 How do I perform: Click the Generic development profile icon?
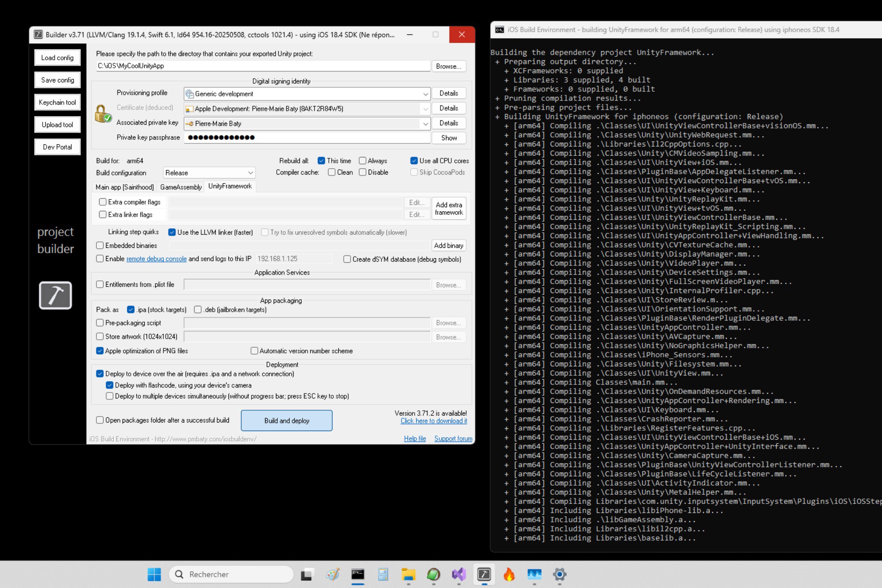(x=190, y=94)
